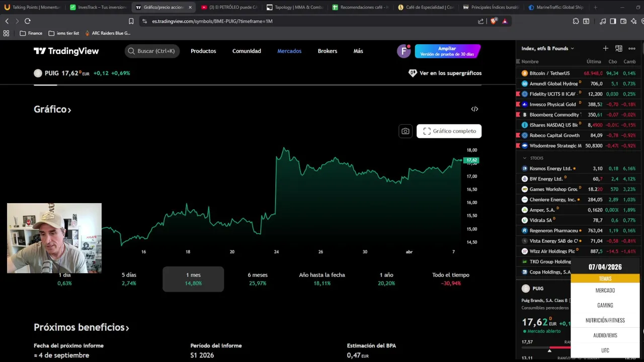The width and height of the screenshot is (644, 362).
Task: Open the Productos menu
Action: click(203, 51)
